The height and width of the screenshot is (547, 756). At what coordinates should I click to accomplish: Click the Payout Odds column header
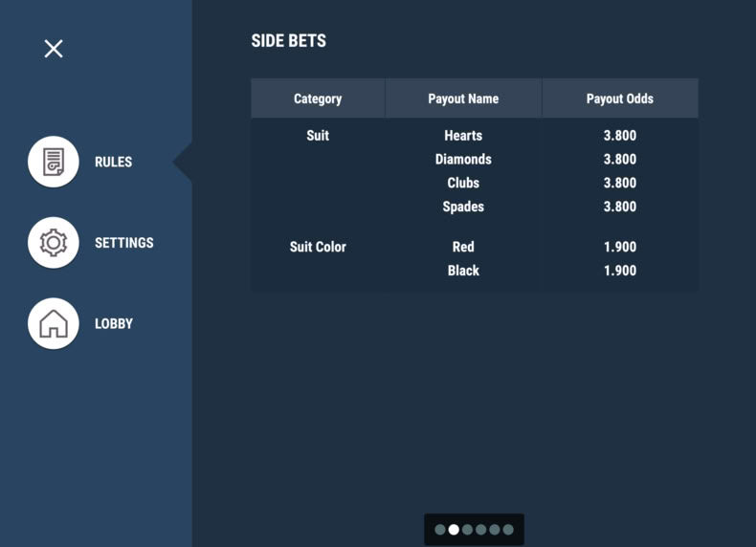[620, 98]
